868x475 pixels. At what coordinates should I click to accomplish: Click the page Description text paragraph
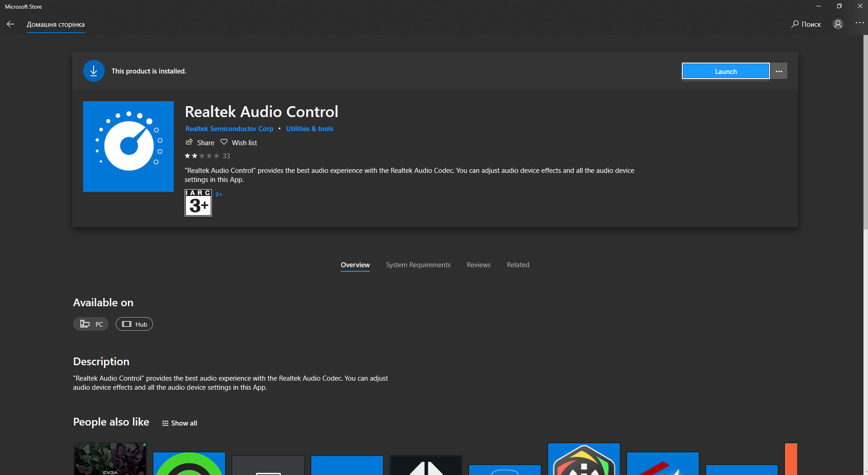click(230, 383)
